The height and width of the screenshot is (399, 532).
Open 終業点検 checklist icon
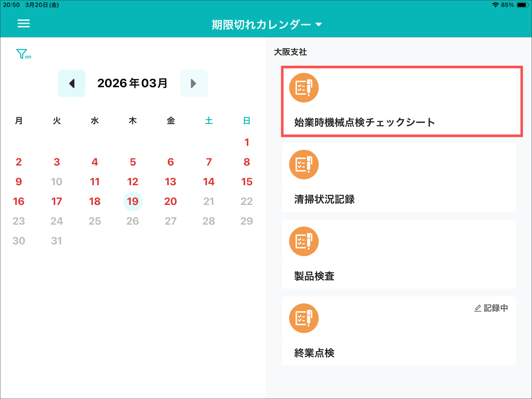coord(304,318)
